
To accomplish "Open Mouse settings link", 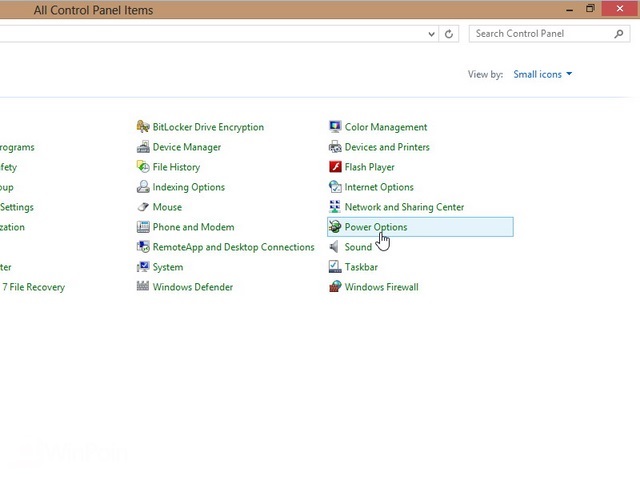I will 167,207.
